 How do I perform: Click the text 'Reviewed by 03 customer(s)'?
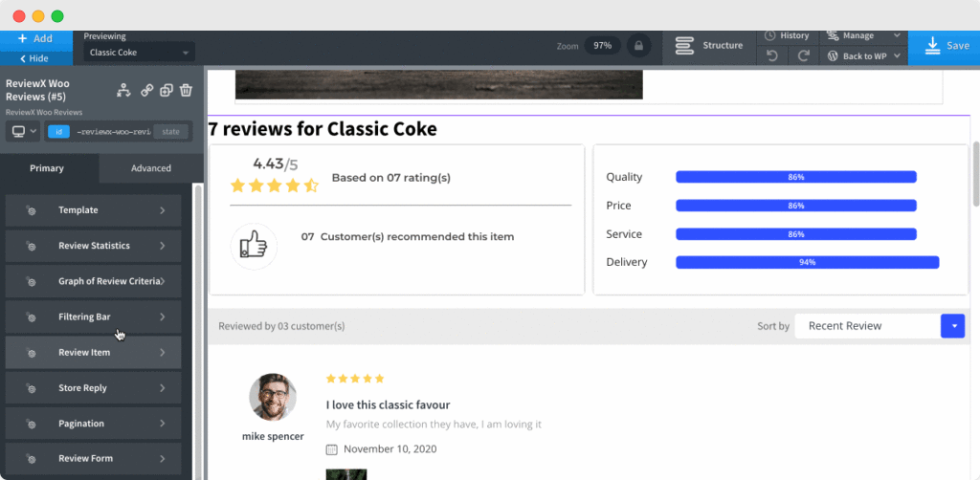click(x=281, y=326)
